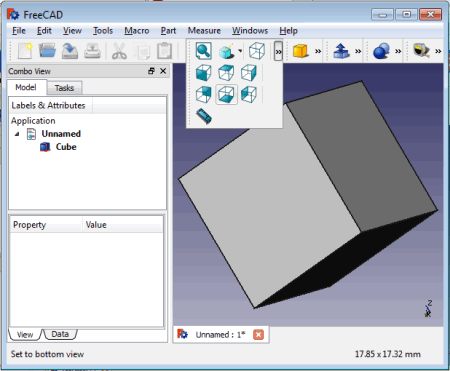Click the draw style cube icon

point(226,51)
